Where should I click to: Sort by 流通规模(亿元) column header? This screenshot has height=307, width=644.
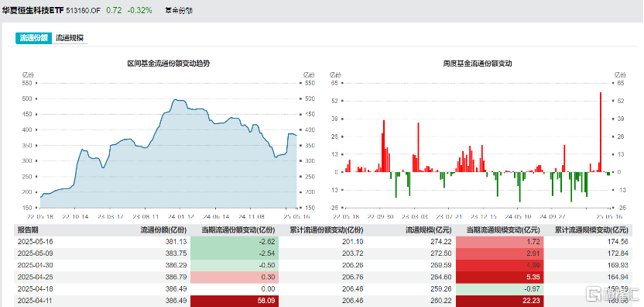[428, 230]
